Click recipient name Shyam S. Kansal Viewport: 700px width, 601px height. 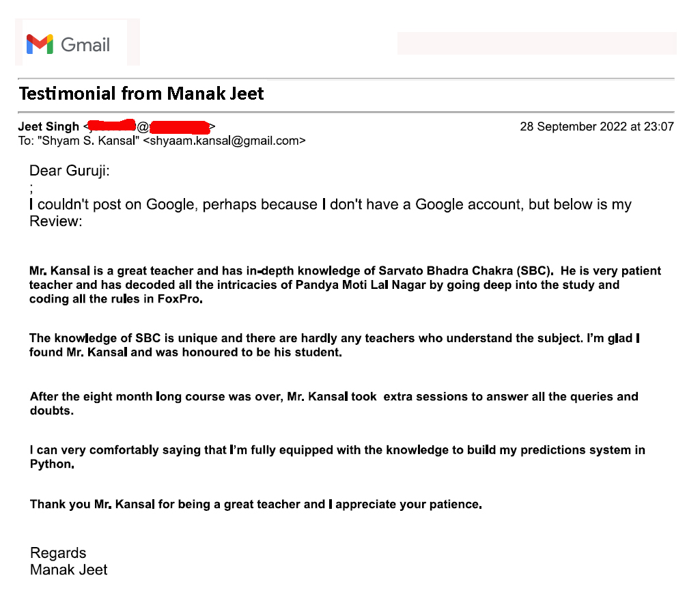(88, 141)
